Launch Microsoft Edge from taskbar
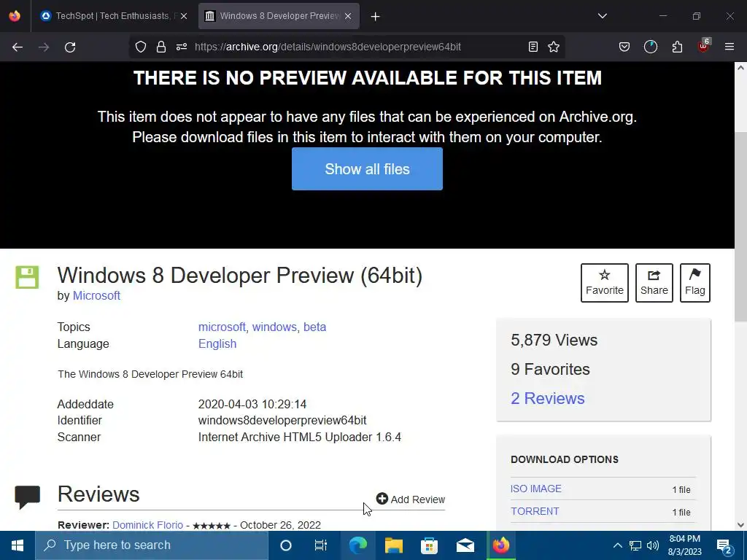 [357, 545]
